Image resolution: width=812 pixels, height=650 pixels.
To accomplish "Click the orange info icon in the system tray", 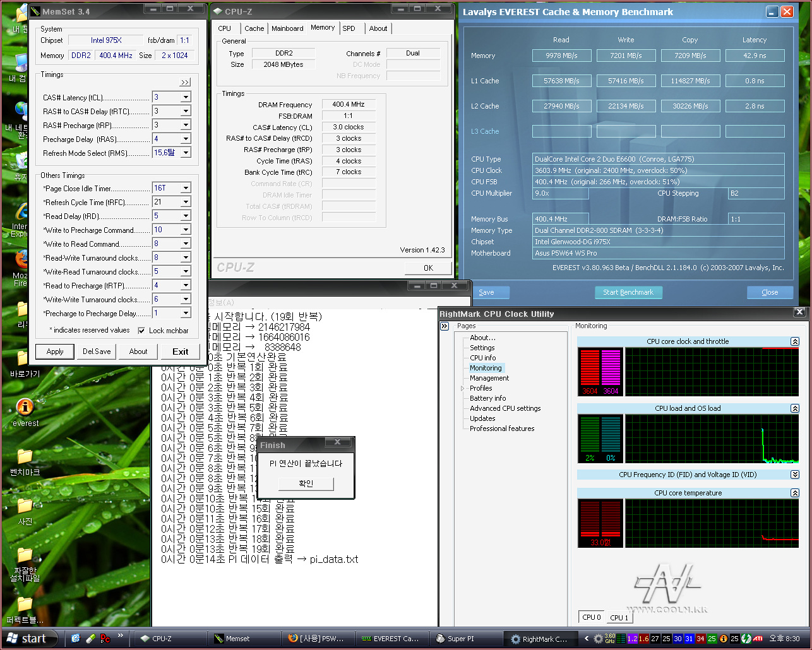I will (724, 638).
